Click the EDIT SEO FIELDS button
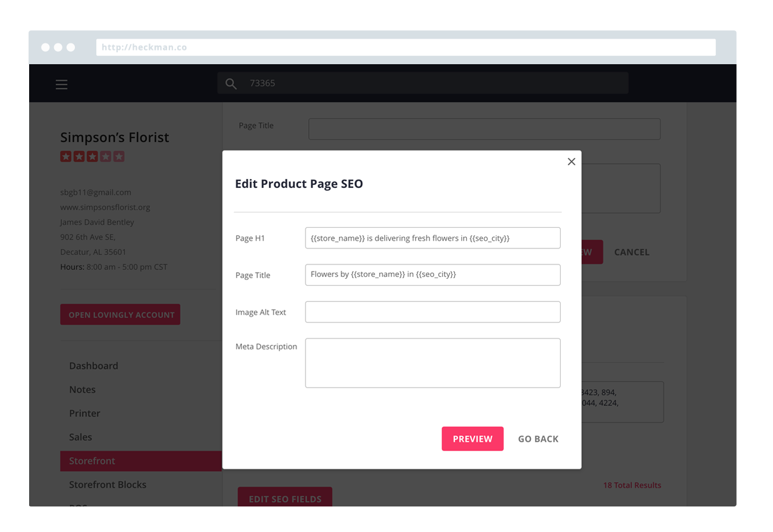 pyautogui.click(x=285, y=498)
